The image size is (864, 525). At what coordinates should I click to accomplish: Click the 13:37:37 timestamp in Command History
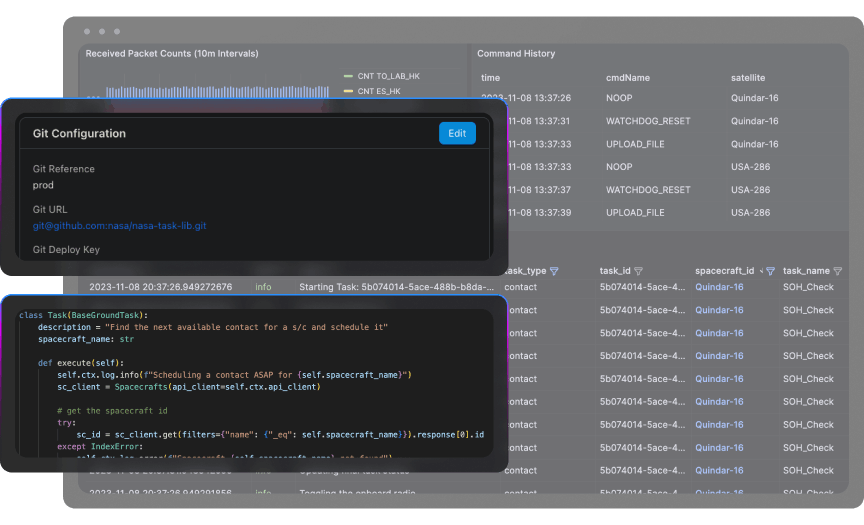pyautogui.click(x=539, y=190)
